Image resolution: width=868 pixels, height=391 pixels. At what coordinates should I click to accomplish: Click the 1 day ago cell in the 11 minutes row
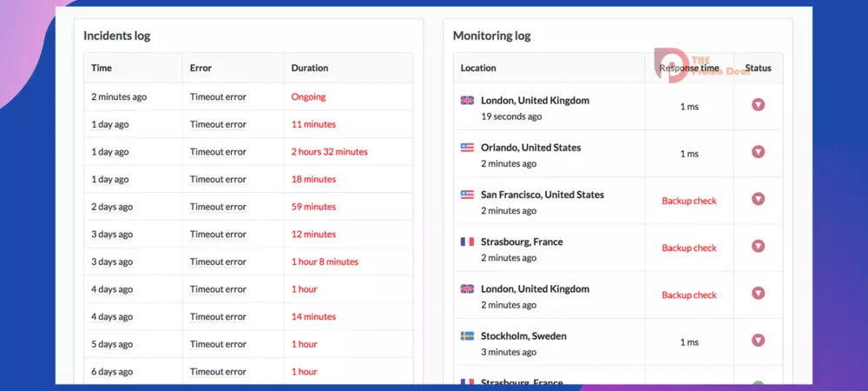point(109,124)
